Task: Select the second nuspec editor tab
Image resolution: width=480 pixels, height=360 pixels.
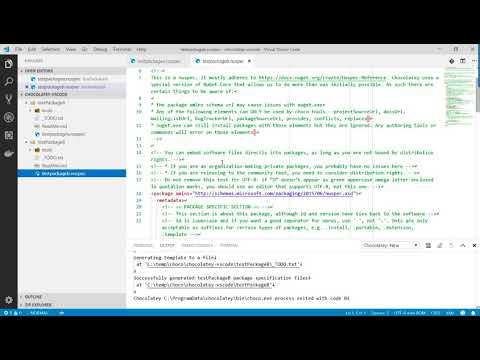Action: point(223,61)
